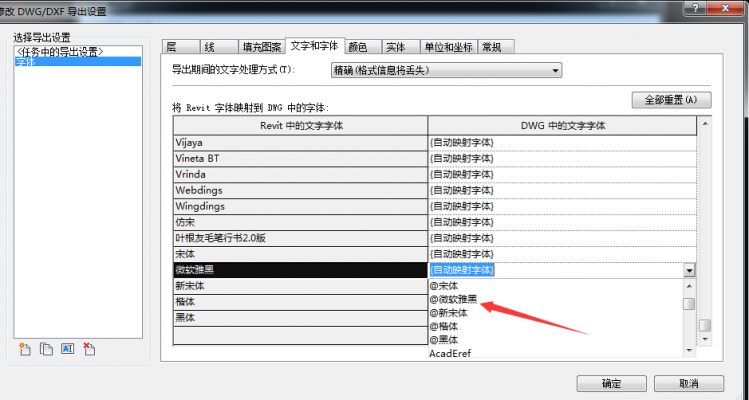Cancel with the 取消 button
The height and width of the screenshot is (400, 749).
tap(689, 383)
